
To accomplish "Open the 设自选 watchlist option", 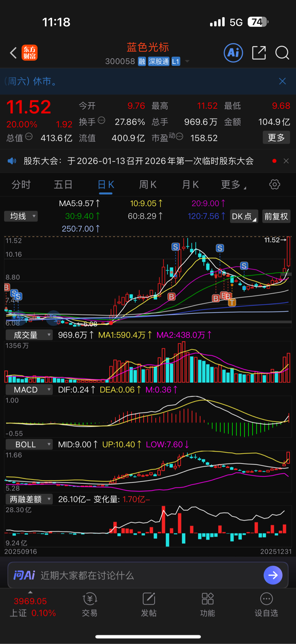I will click(266, 605).
